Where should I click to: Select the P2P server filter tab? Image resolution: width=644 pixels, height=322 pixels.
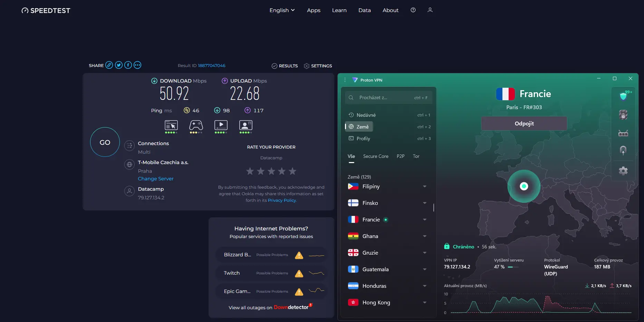[401, 156]
